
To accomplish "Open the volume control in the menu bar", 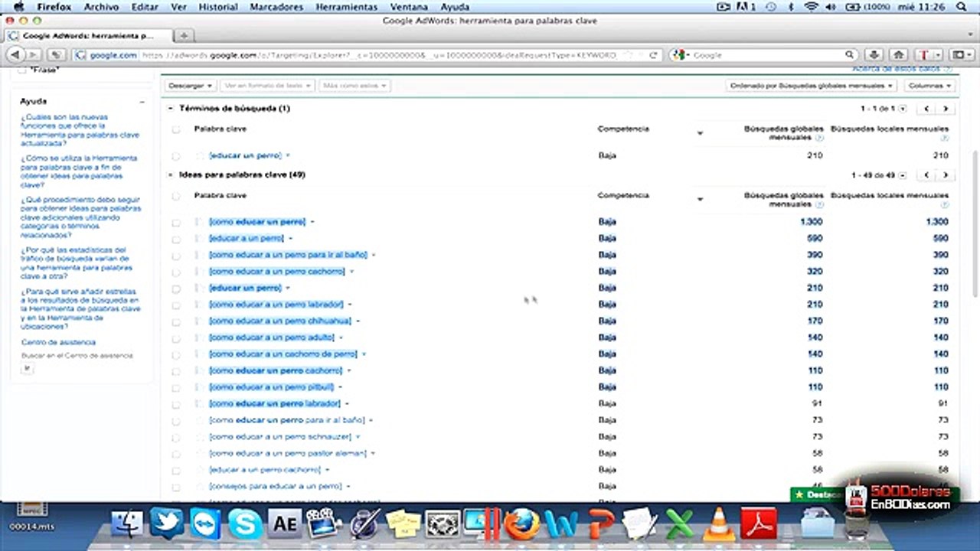I will point(830,7).
